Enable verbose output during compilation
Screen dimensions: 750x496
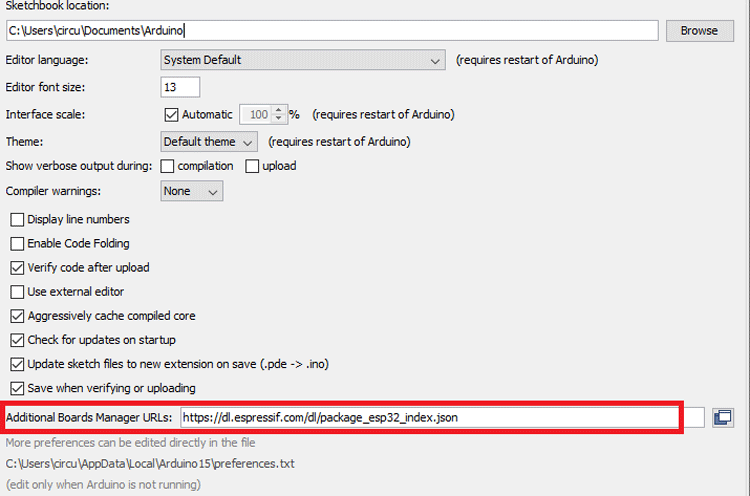coord(168,165)
